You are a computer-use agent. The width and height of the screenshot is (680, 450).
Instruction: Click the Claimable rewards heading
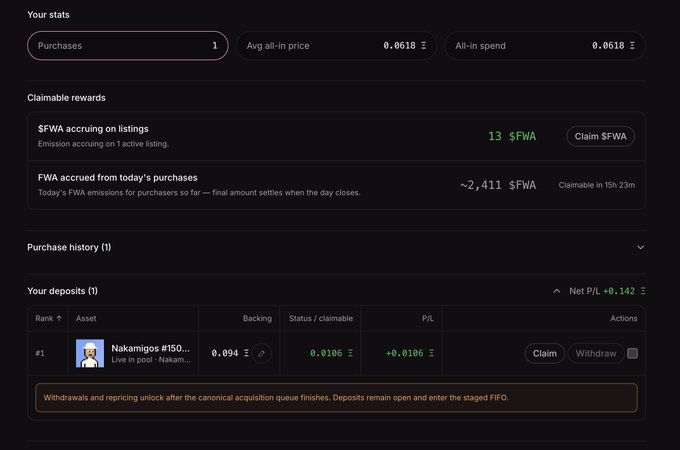66,98
